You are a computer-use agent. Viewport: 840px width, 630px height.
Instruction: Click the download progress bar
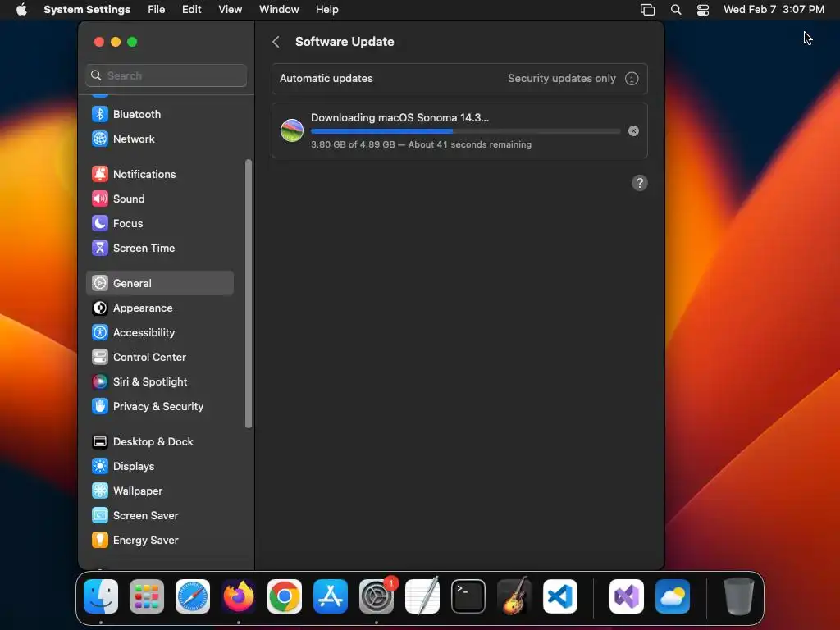pyautogui.click(x=465, y=131)
